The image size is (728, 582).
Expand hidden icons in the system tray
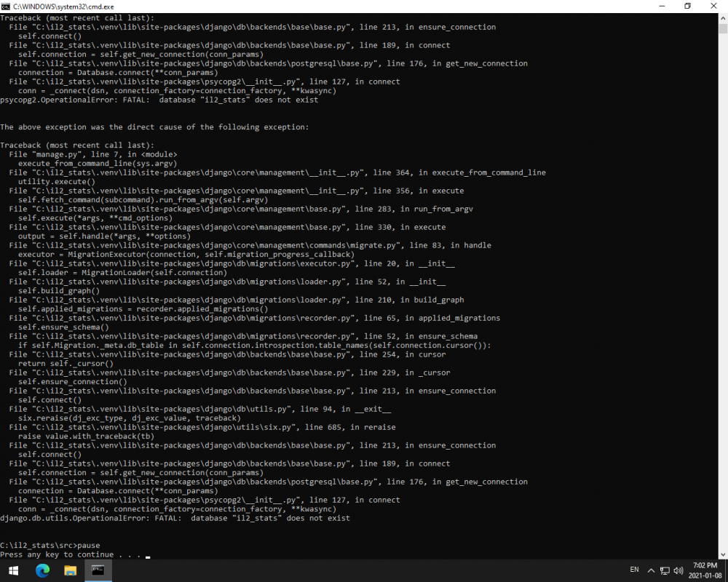[x=651, y=570]
